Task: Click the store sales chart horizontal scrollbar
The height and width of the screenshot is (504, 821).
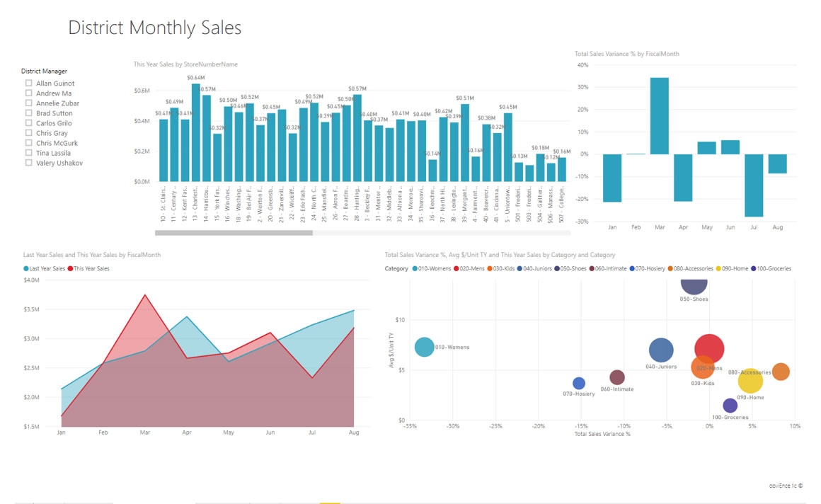Action: click(234, 232)
